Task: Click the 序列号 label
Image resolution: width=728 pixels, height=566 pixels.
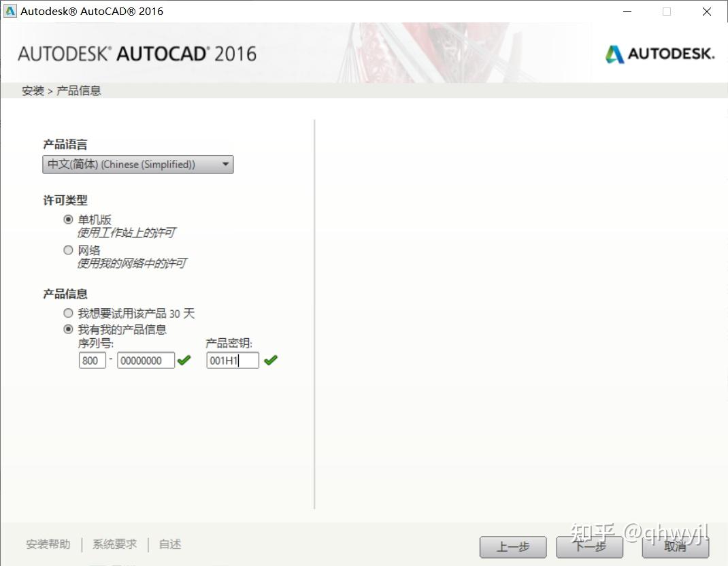Action: pyautogui.click(x=96, y=343)
